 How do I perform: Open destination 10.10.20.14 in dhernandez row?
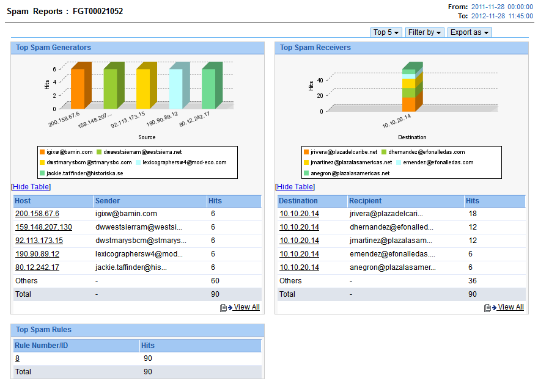pos(299,227)
